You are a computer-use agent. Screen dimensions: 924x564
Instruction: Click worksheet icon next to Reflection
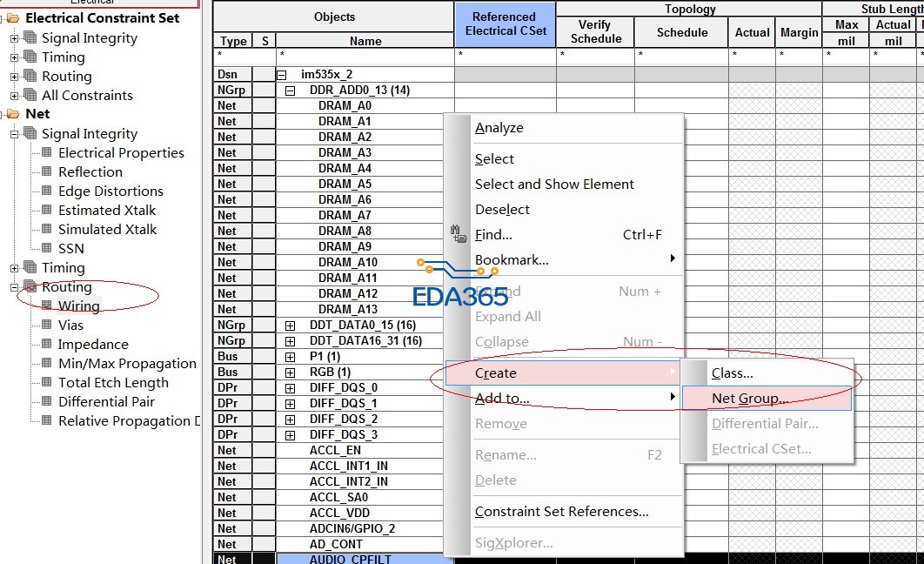47,171
